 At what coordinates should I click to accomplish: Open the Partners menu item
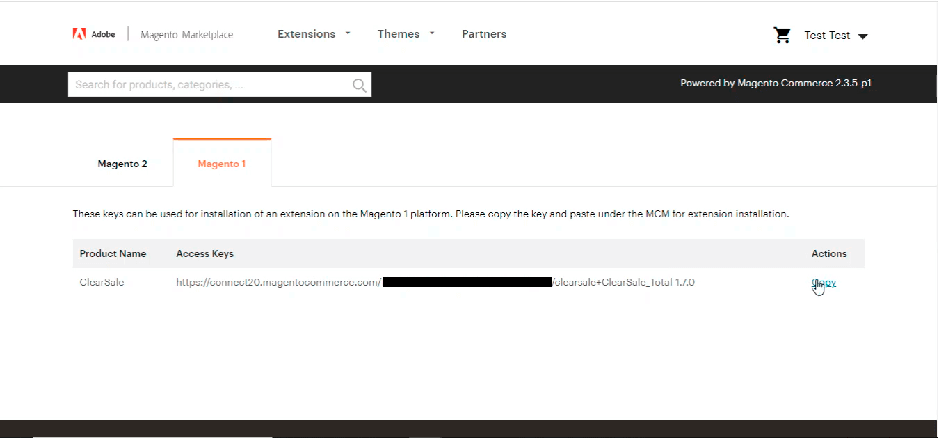(484, 34)
